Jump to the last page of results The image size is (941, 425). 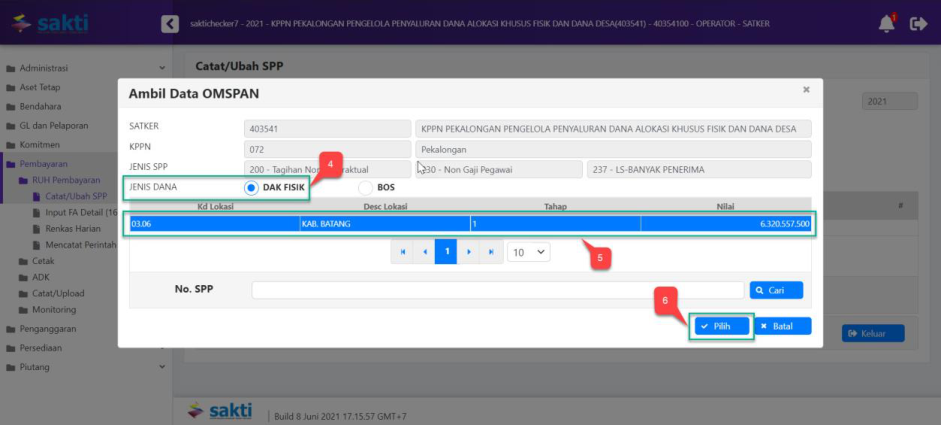(490, 252)
